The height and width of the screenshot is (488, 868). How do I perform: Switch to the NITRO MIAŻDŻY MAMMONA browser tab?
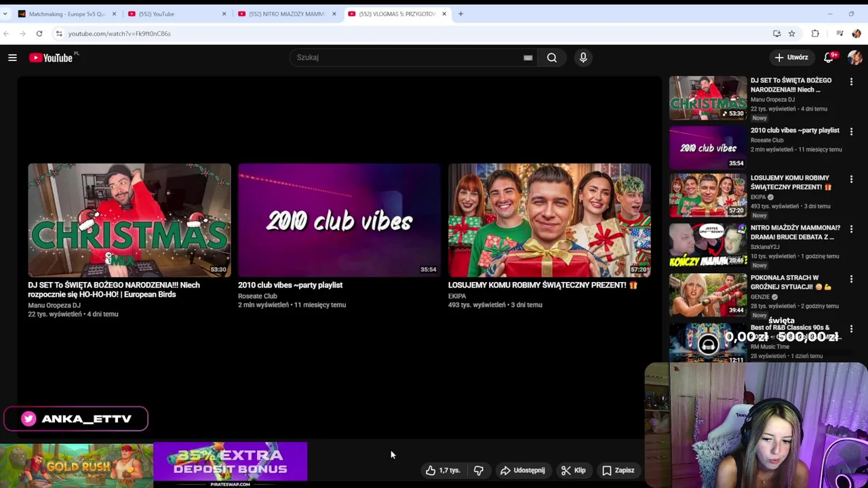[285, 14]
